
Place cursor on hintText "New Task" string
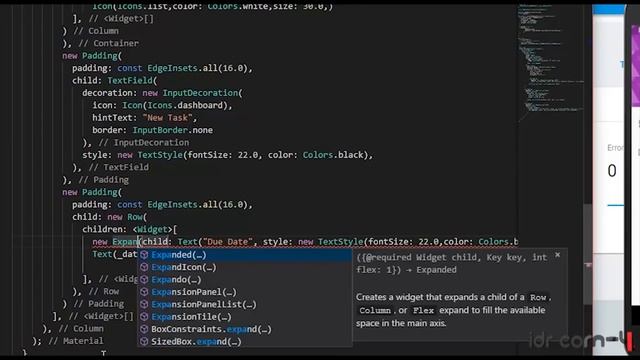click(168, 118)
